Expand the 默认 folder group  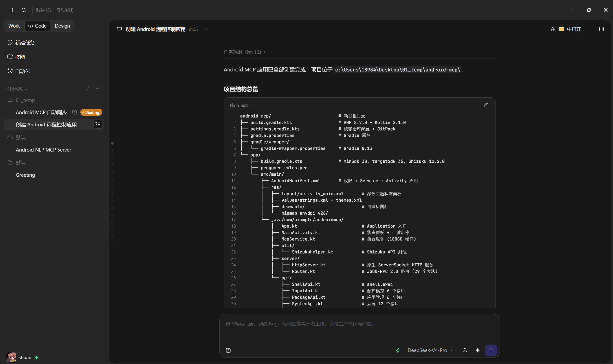(x=17, y=163)
